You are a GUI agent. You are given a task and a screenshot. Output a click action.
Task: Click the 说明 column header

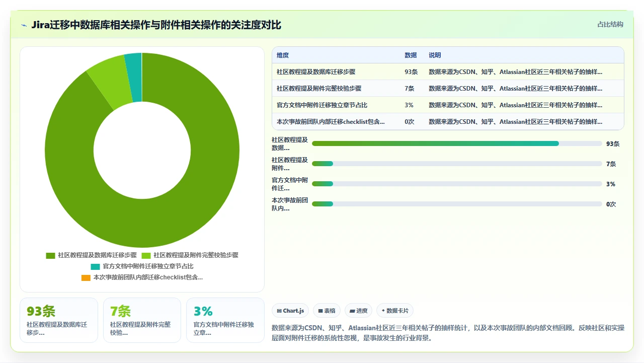pos(435,55)
